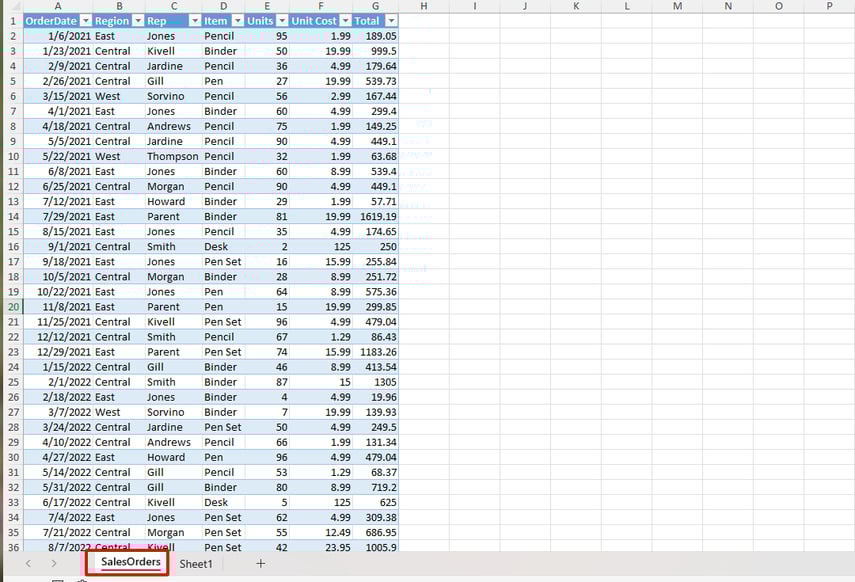Select column A header

58,6
